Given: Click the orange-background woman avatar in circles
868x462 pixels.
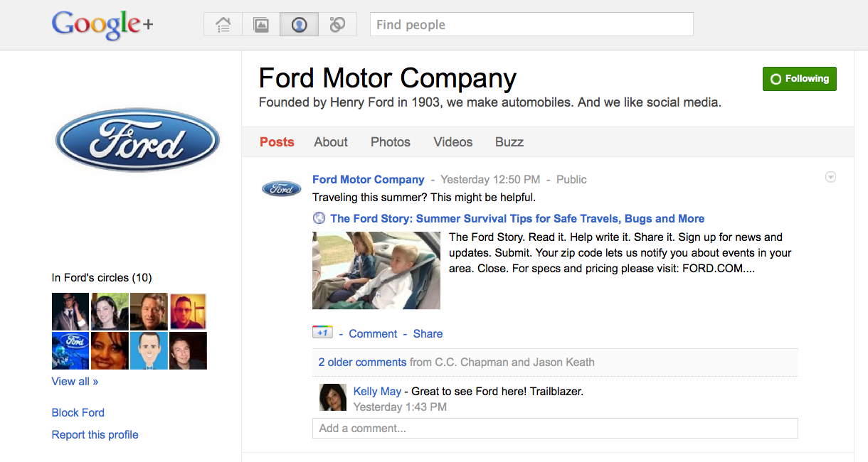Looking at the screenshot, I should [x=110, y=350].
